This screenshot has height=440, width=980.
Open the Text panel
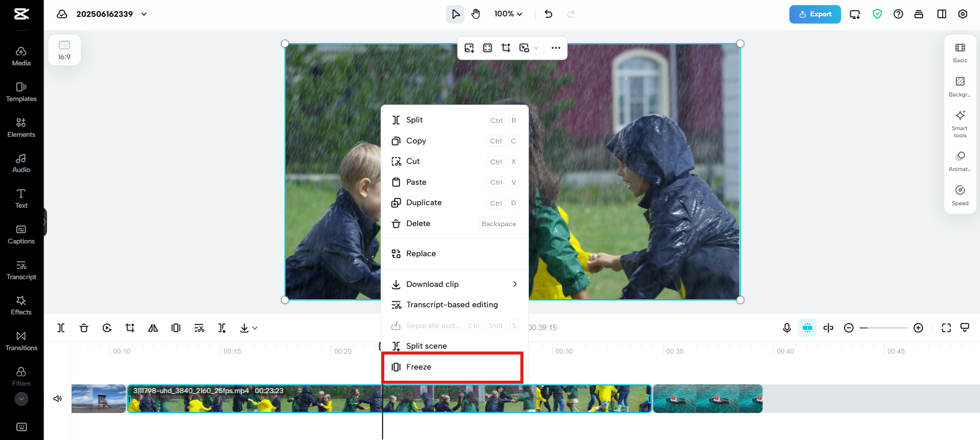pyautogui.click(x=21, y=199)
